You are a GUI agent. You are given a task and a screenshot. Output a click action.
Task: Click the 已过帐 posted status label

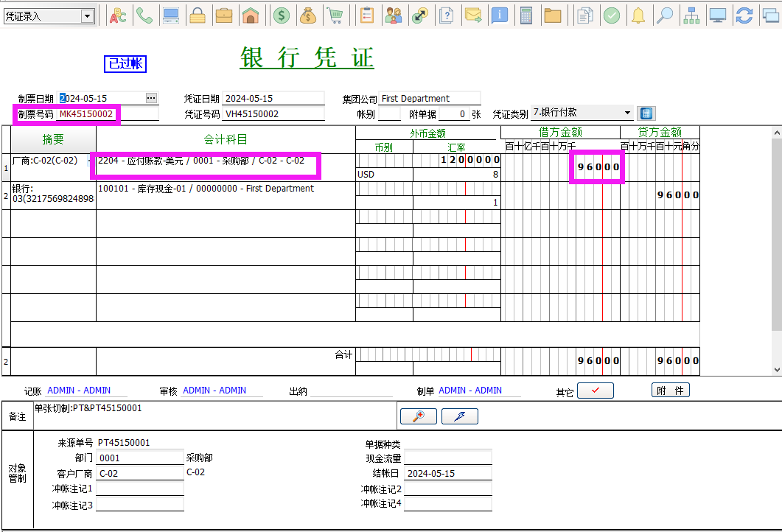125,64
